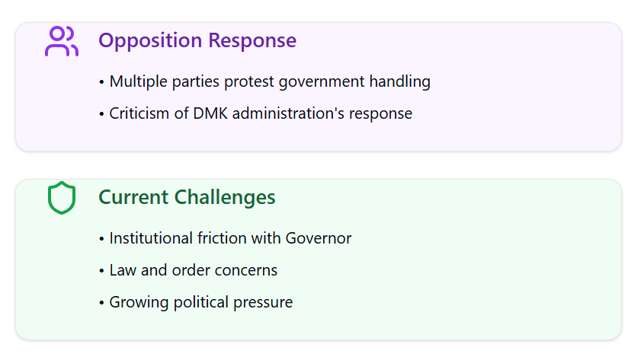Select the Current Challenges heading
Image resolution: width=644 pixels, height=360 pixels.
coord(187,197)
